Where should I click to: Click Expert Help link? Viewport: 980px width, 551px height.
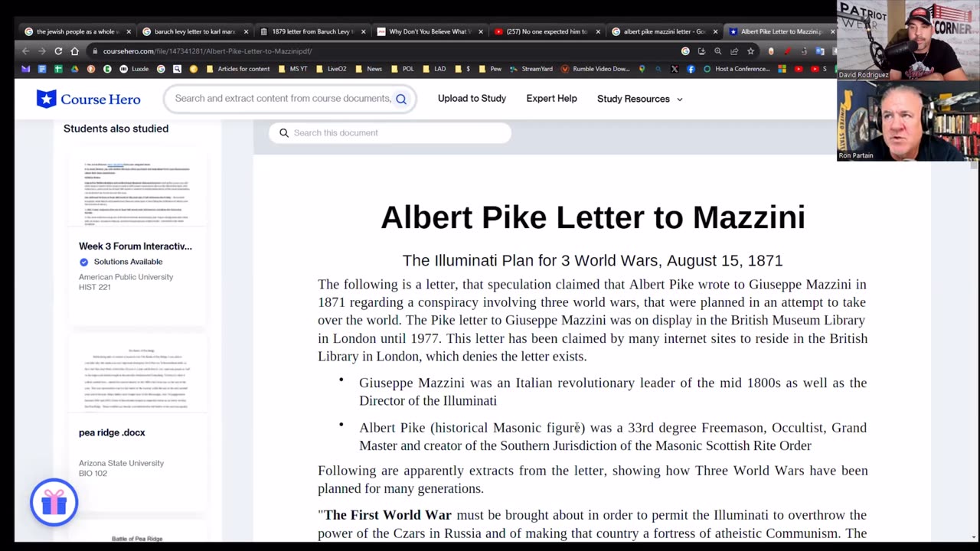click(x=551, y=99)
